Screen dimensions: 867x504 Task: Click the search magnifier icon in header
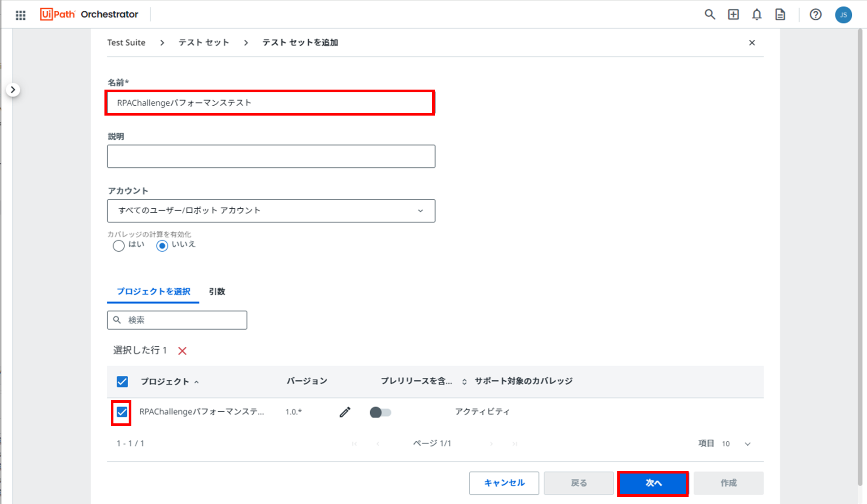pos(709,14)
